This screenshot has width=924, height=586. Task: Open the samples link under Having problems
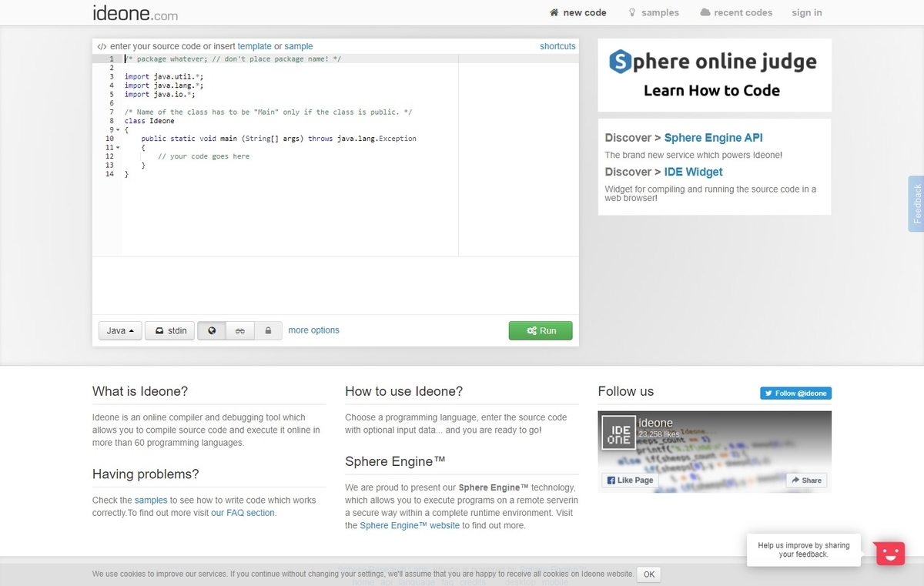pos(151,501)
